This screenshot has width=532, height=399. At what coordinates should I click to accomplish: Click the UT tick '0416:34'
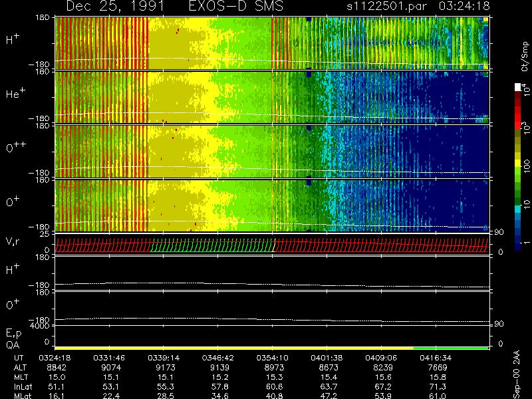(436, 358)
